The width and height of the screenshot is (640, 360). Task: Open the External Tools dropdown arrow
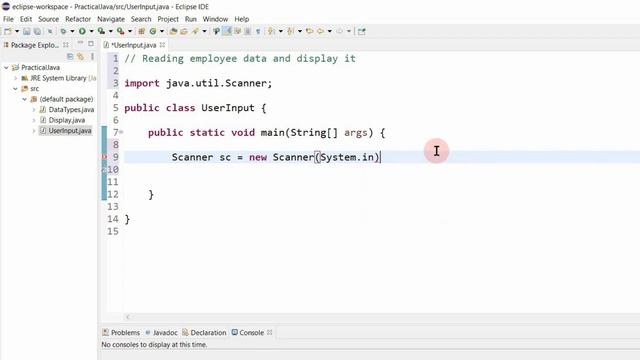[130, 31]
